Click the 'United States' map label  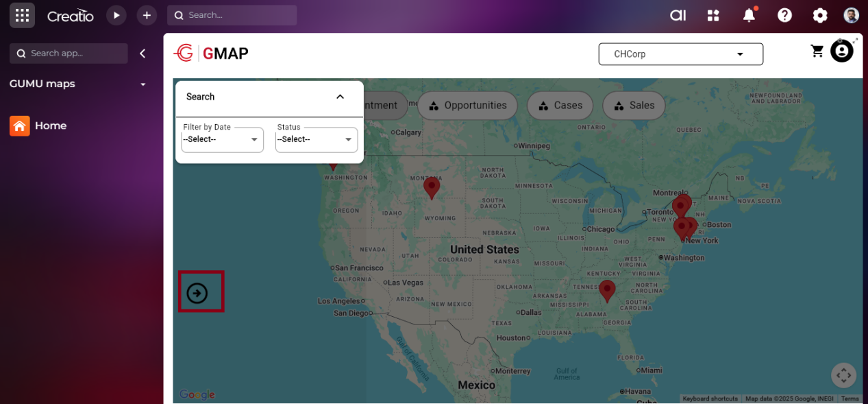tap(484, 250)
